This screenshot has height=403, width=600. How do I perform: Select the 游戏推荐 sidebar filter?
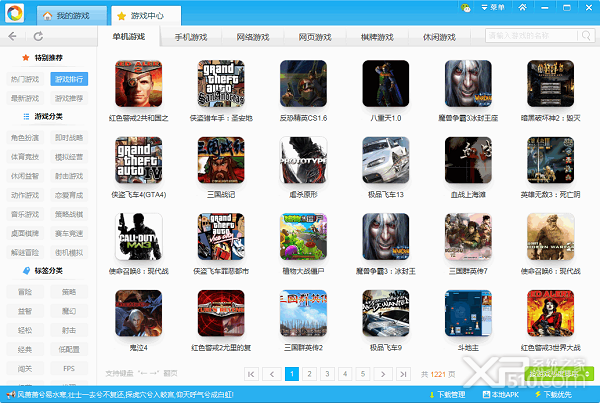69,98
